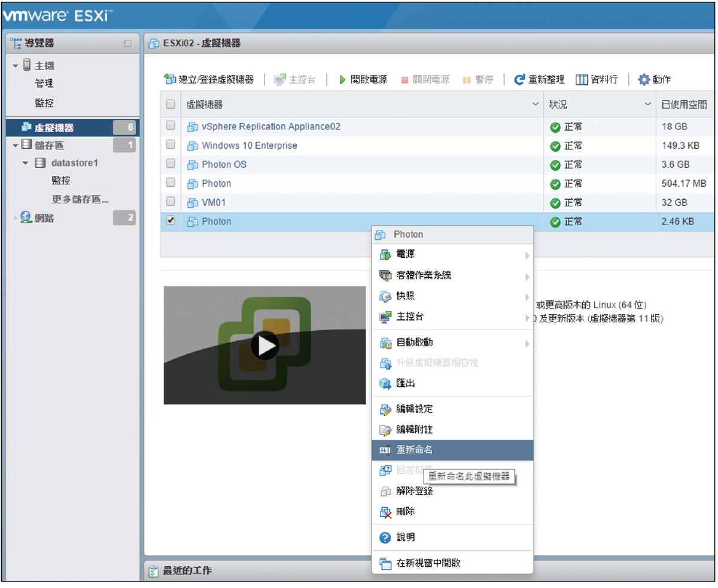Viewport: 718px width, 588px height.
Task: Click the columns icon (資料行)
Action: (582, 80)
